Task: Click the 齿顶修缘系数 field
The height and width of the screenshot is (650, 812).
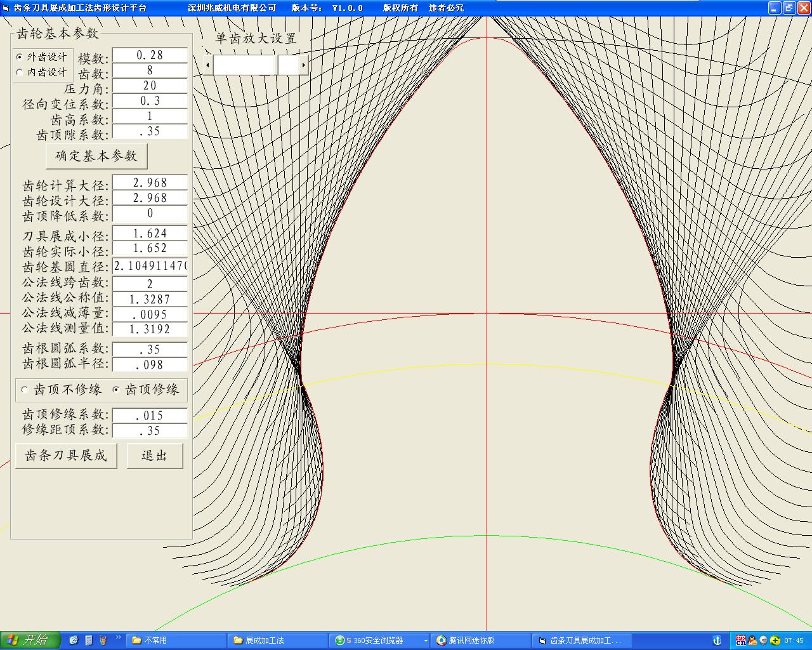Action: (x=150, y=416)
